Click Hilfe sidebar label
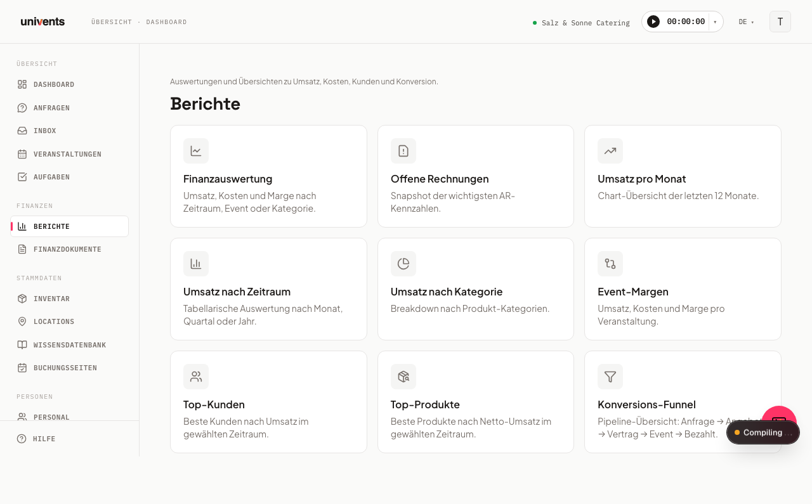This screenshot has height=504, width=812. click(44, 439)
